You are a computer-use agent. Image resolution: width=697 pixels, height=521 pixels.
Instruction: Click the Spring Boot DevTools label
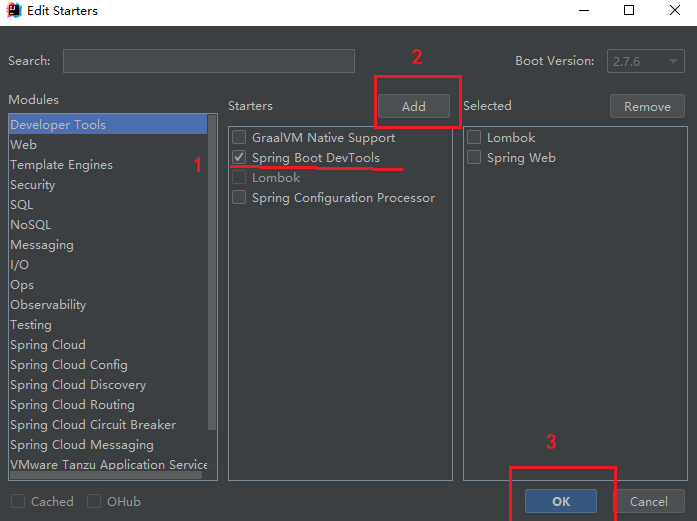pos(316,158)
